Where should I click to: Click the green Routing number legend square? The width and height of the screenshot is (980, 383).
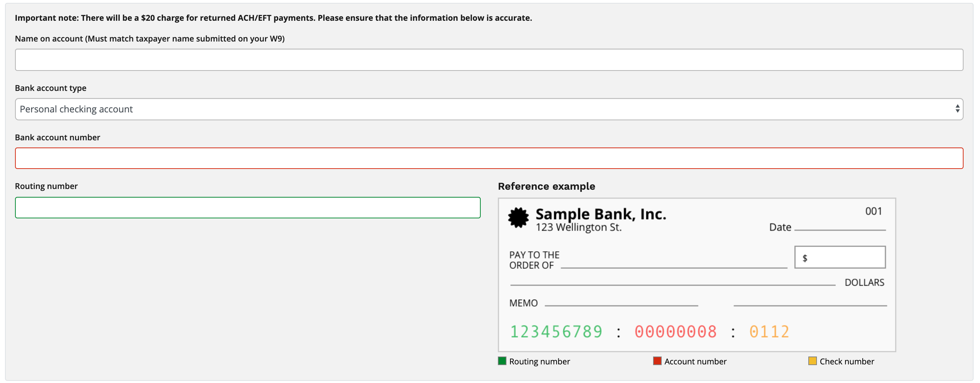[502, 361]
